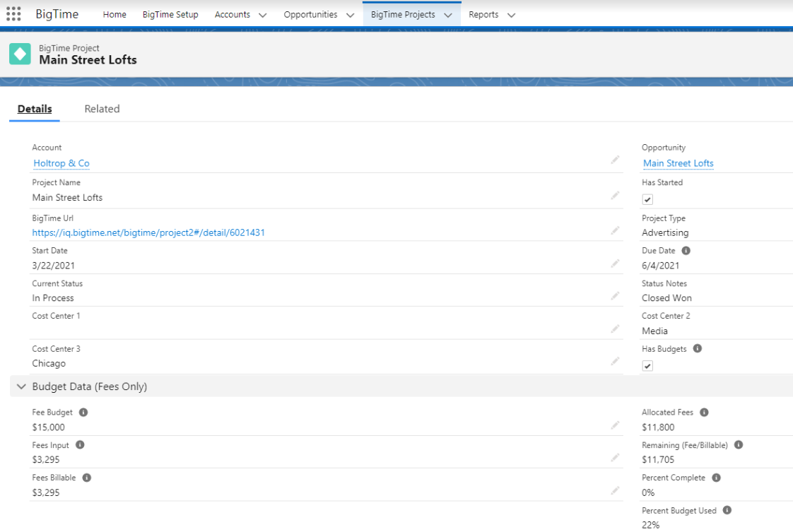Show Has Budgets info tooltip icon
The image size is (793, 532).
pyautogui.click(x=698, y=348)
